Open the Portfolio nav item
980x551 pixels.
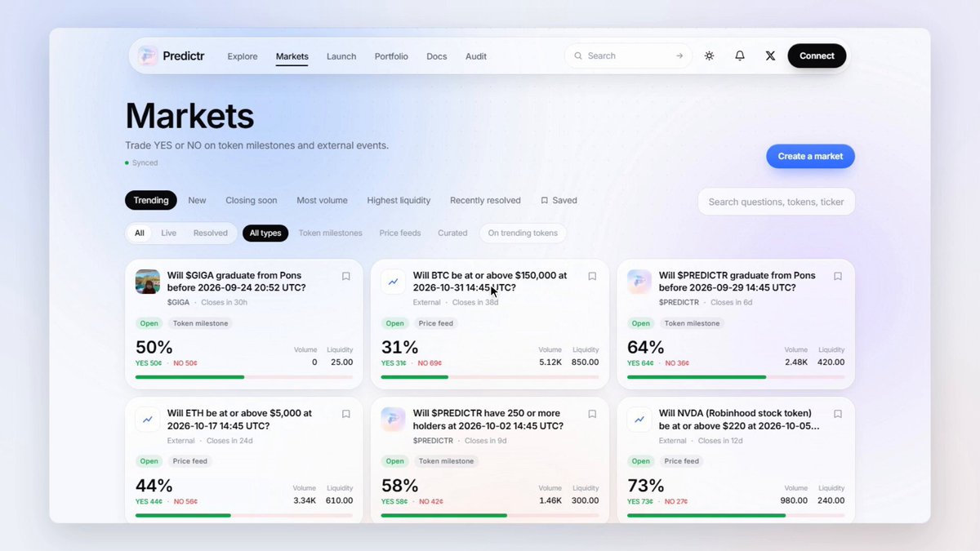(391, 56)
